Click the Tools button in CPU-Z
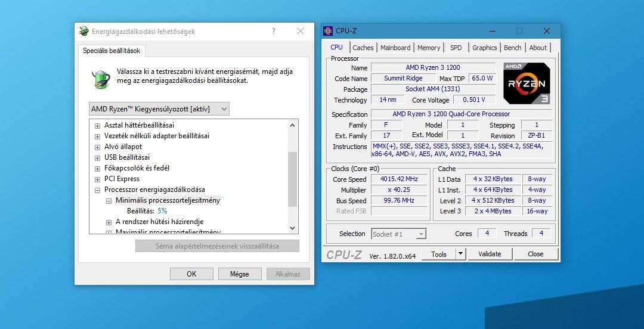Viewport: 644px width, 329px height. 439,254
